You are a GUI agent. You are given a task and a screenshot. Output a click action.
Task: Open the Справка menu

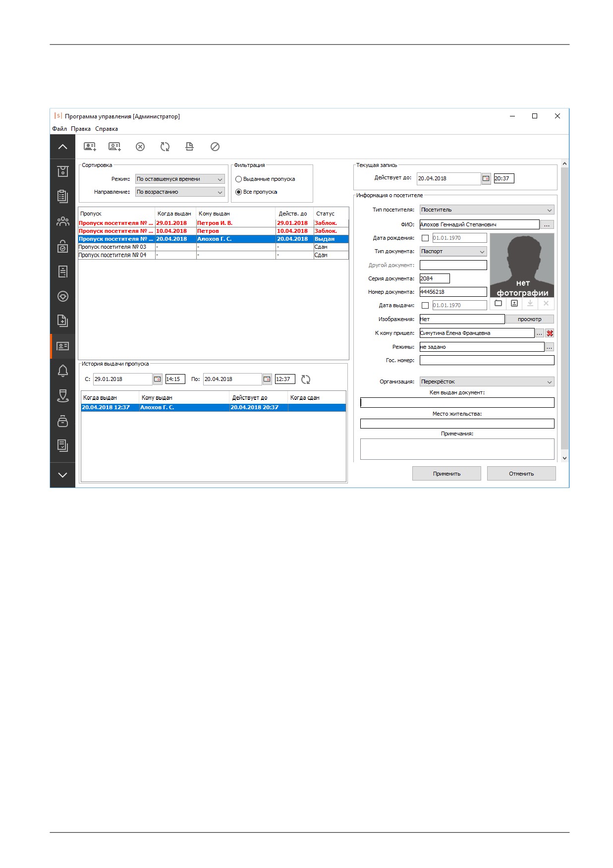[107, 129]
